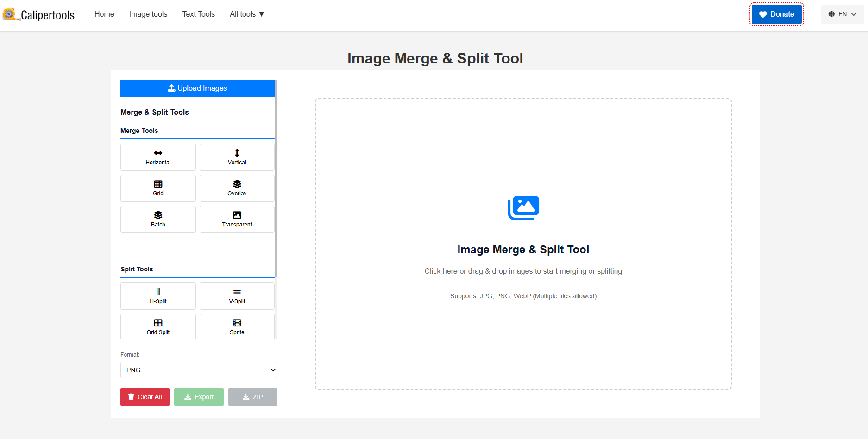Click the Calipertools logo

click(38, 14)
